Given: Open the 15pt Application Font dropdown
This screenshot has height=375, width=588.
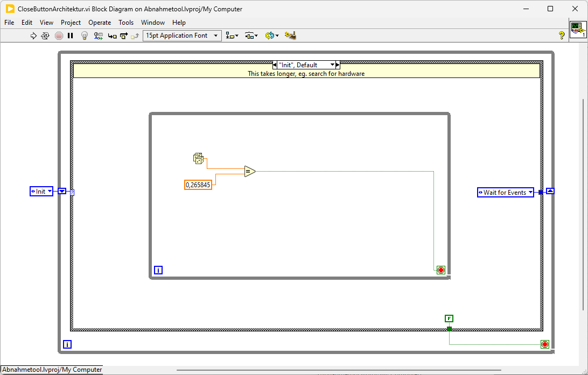Looking at the screenshot, I should point(183,36).
